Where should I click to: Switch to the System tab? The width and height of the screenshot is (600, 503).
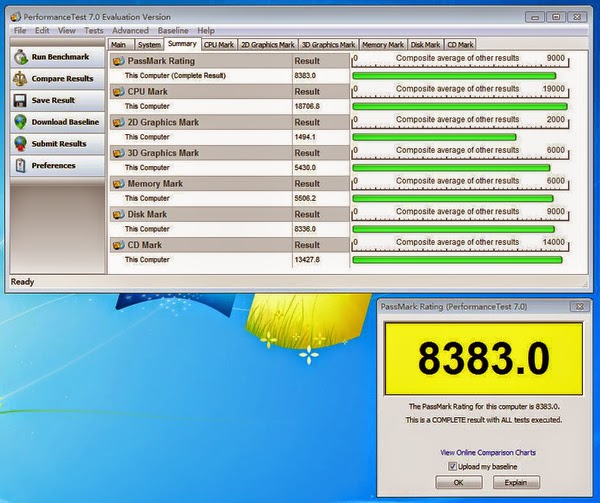[149, 45]
